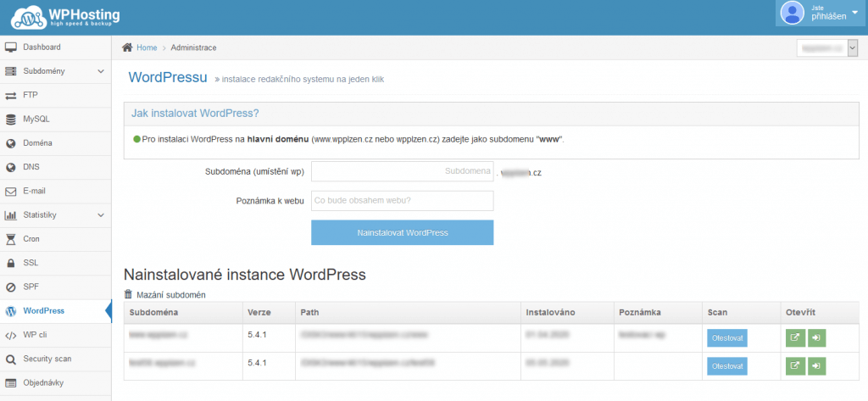Click the WP cli code icon

10,335
